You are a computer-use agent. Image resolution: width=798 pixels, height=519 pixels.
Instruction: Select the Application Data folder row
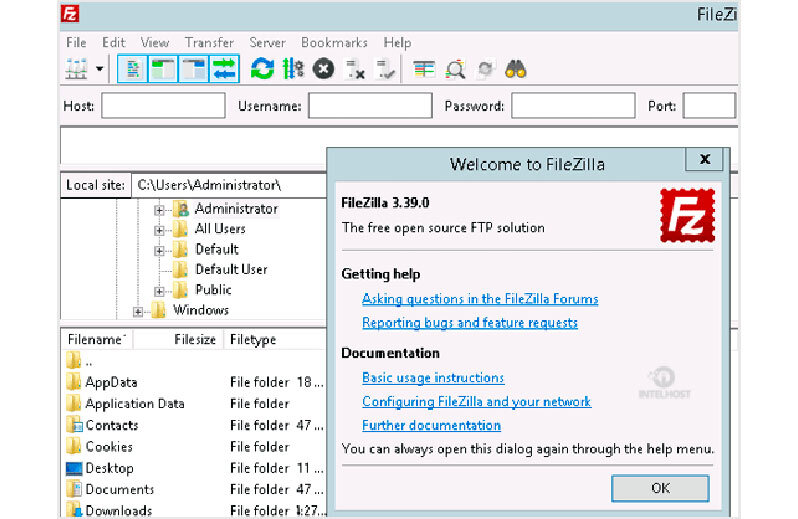[194, 403]
